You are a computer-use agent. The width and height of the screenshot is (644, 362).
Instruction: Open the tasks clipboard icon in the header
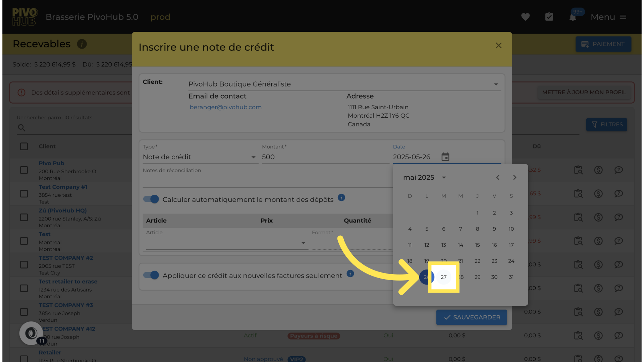coord(549,17)
